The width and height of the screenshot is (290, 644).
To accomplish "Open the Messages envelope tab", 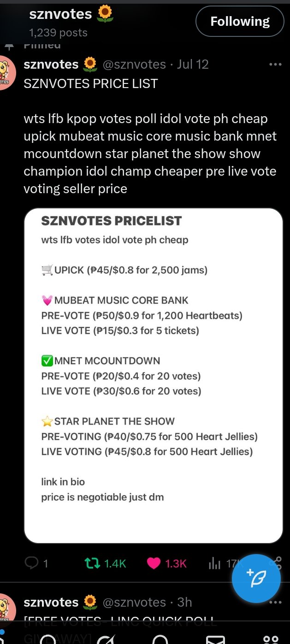I will pyautogui.click(x=215, y=639).
